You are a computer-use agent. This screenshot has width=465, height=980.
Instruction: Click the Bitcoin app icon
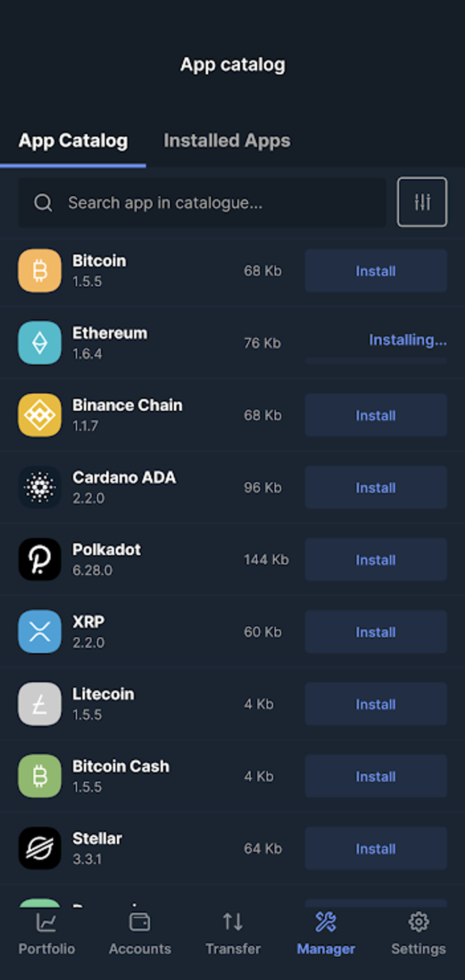tap(40, 271)
